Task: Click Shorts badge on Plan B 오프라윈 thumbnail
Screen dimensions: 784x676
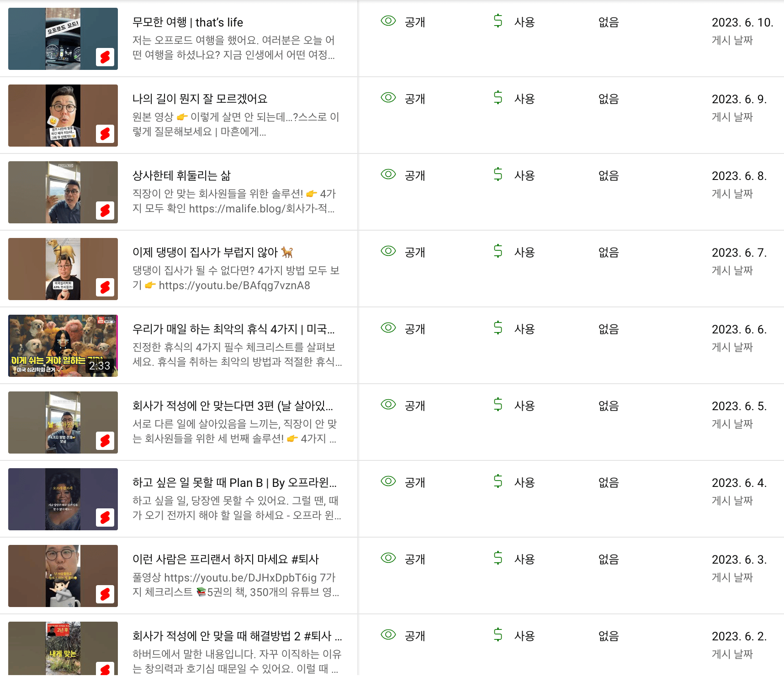Action: pyautogui.click(x=105, y=518)
